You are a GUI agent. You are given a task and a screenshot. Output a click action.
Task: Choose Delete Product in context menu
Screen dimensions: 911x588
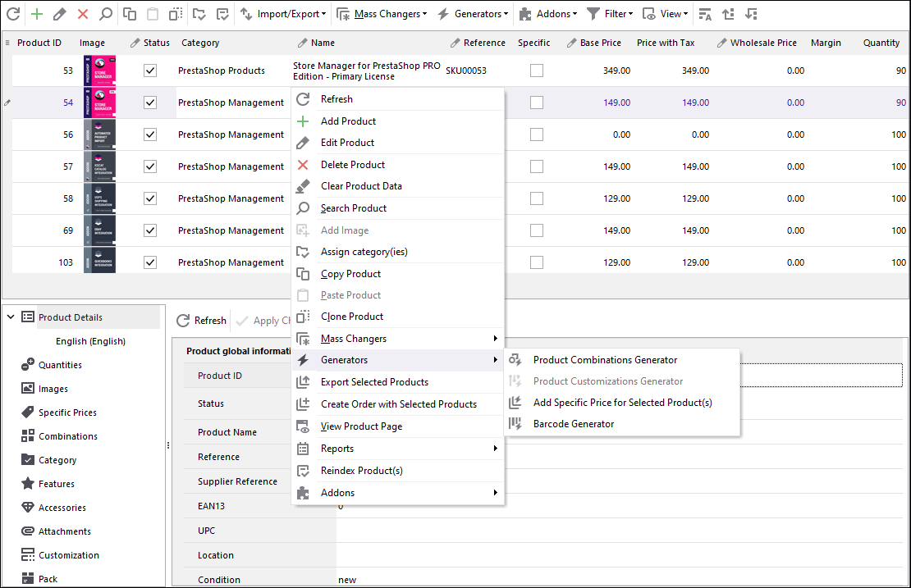click(399, 165)
